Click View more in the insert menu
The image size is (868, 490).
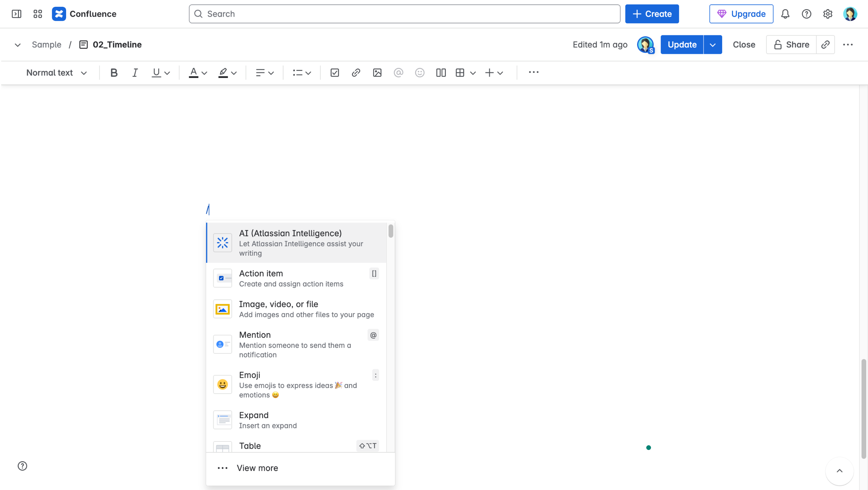click(x=257, y=468)
